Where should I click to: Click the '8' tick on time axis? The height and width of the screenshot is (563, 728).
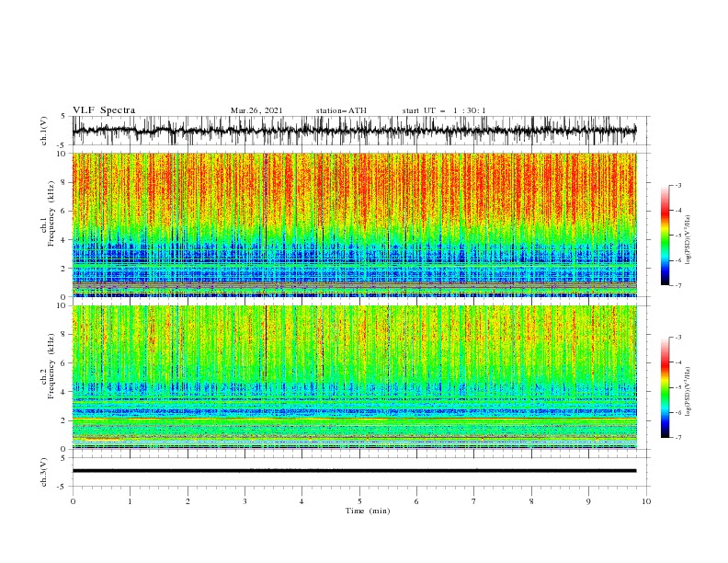531,501
